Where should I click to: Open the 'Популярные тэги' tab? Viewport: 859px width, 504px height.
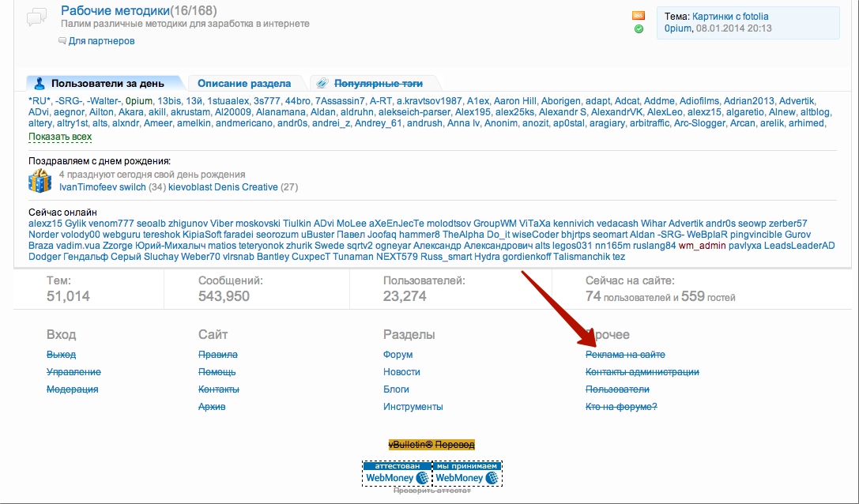pos(378,83)
